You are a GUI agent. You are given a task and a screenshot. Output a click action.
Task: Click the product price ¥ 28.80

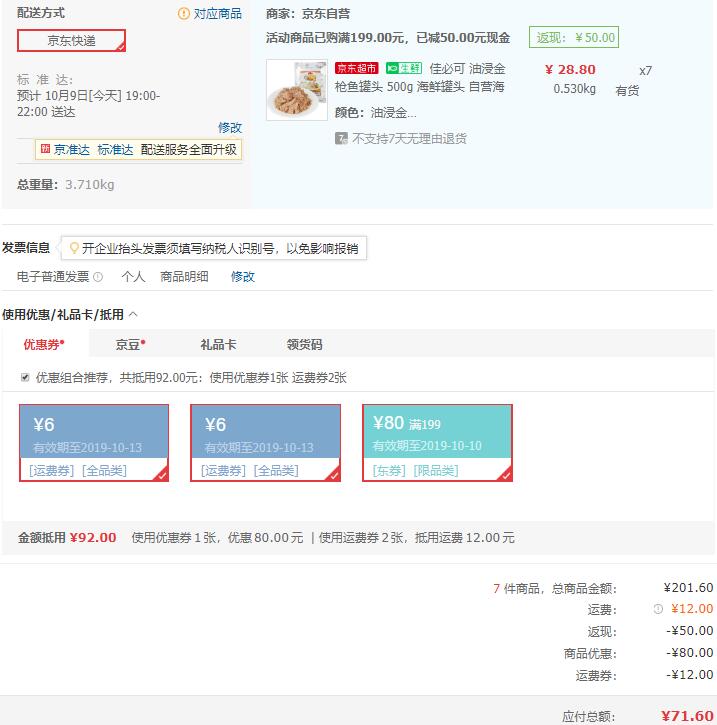570,70
